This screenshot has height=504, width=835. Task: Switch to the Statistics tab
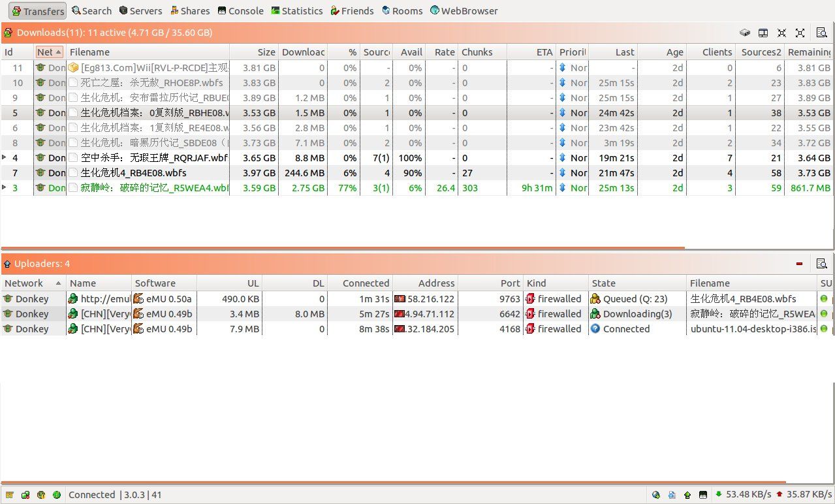296,10
